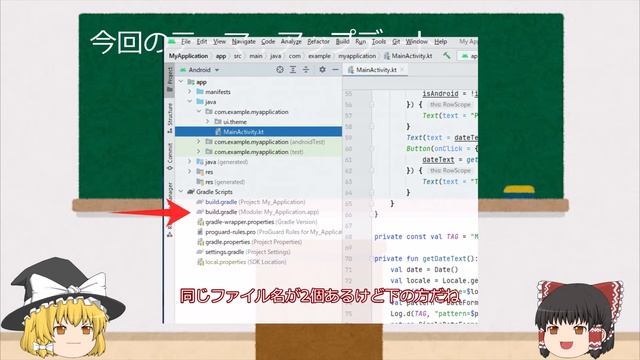This screenshot has width=640, height=360.
Task: Click the 'this: RowScope' inlay hint on line 56
Action: (450, 104)
